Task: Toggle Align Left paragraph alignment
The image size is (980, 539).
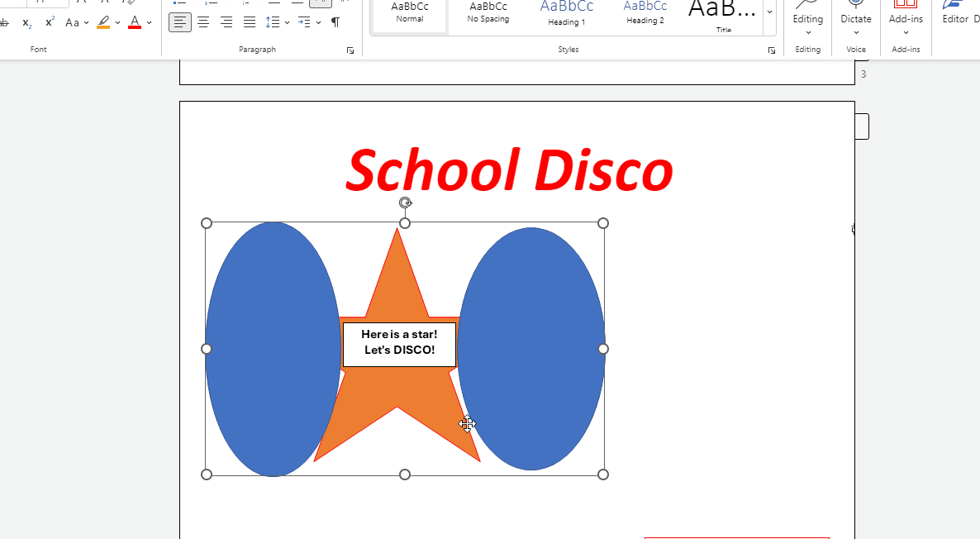Action: (180, 22)
